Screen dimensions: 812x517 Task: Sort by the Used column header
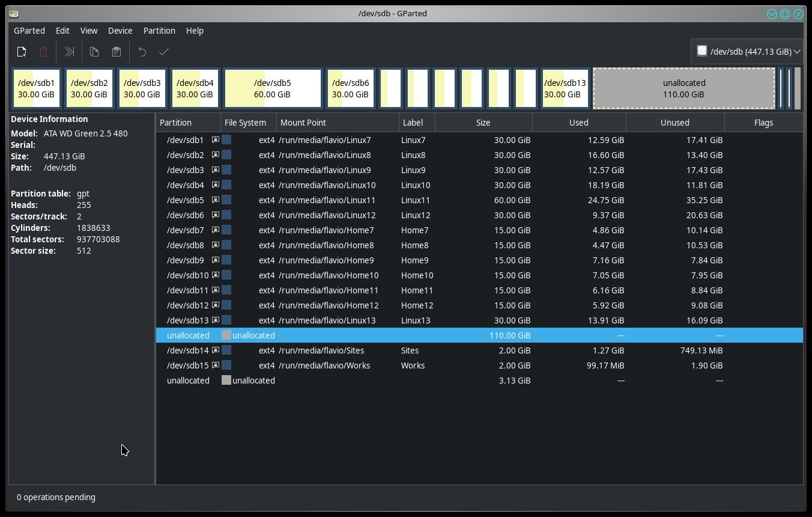tap(579, 123)
